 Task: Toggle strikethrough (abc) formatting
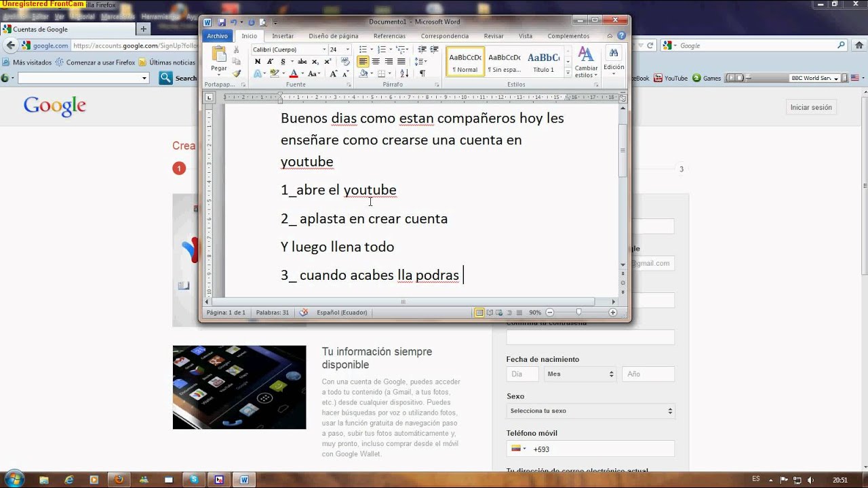[302, 62]
